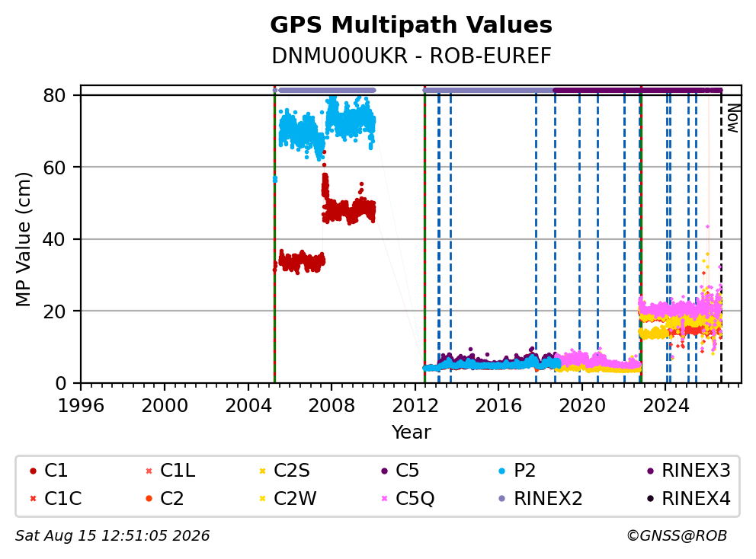Screen dimensions: 756x559
Task: Click the 2024 x-axis tick label
Action: pos(665,406)
